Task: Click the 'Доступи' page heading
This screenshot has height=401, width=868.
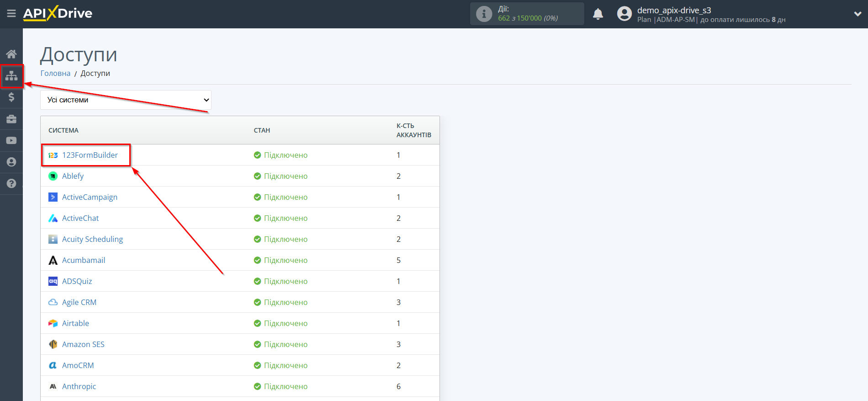Action: pos(79,55)
